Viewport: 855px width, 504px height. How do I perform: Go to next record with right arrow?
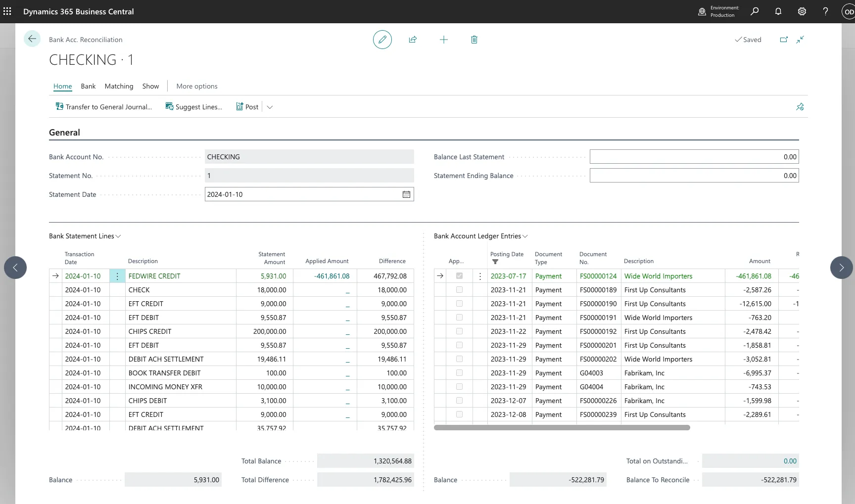pyautogui.click(x=841, y=268)
